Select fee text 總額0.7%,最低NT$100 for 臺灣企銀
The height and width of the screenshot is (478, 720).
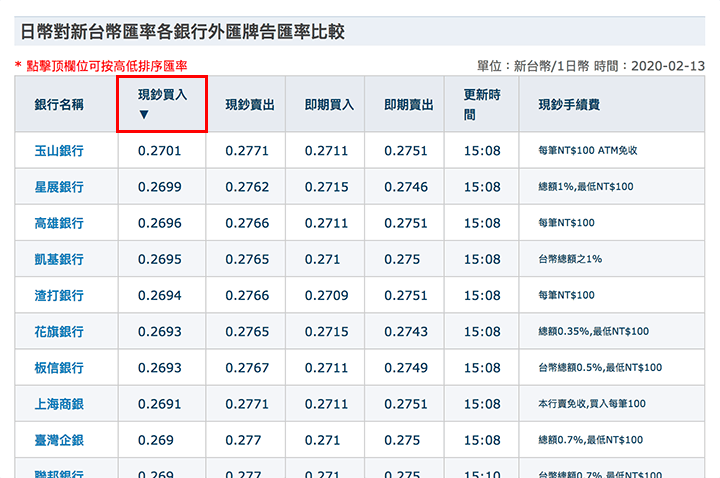[x=591, y=440]
